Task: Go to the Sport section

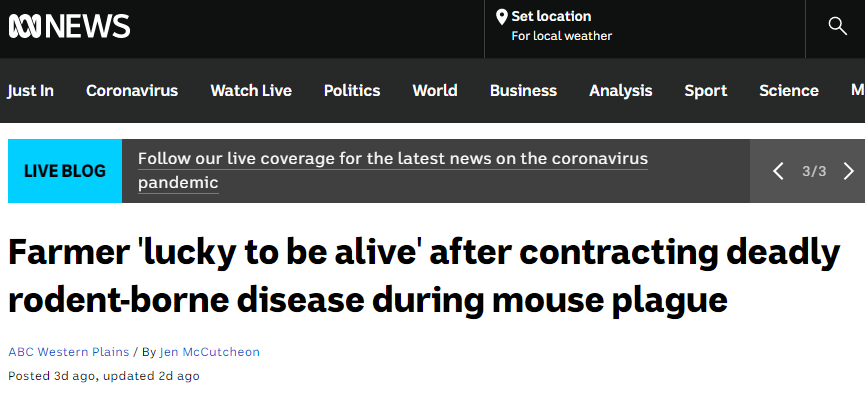Action: (706, 91)
